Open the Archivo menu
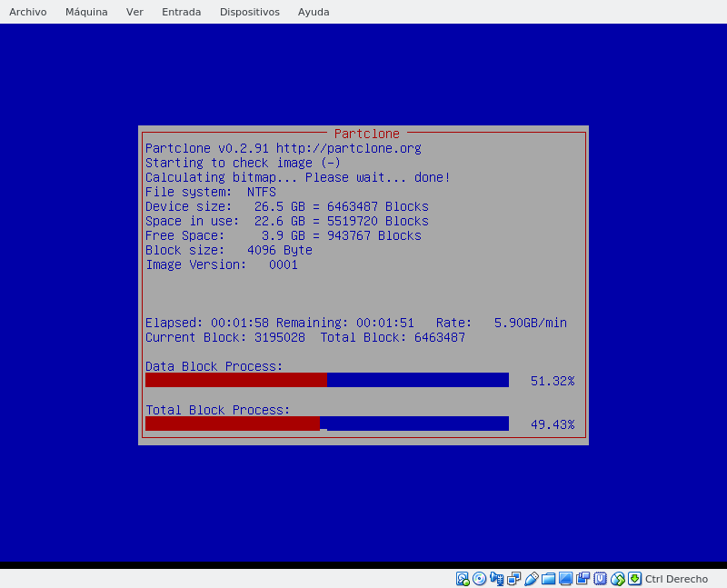727x588 pixels. coord(28,12)
